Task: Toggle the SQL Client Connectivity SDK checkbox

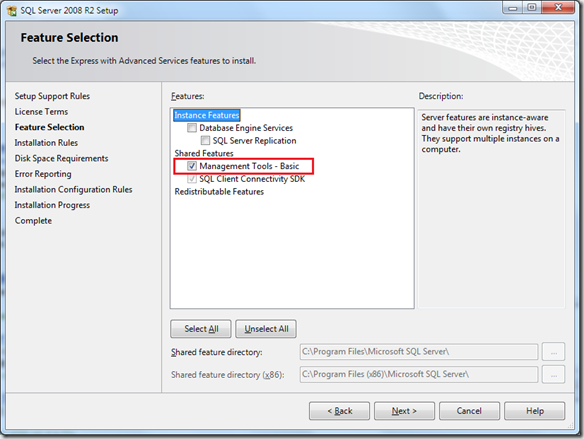Action: click(x=192, y=179)
